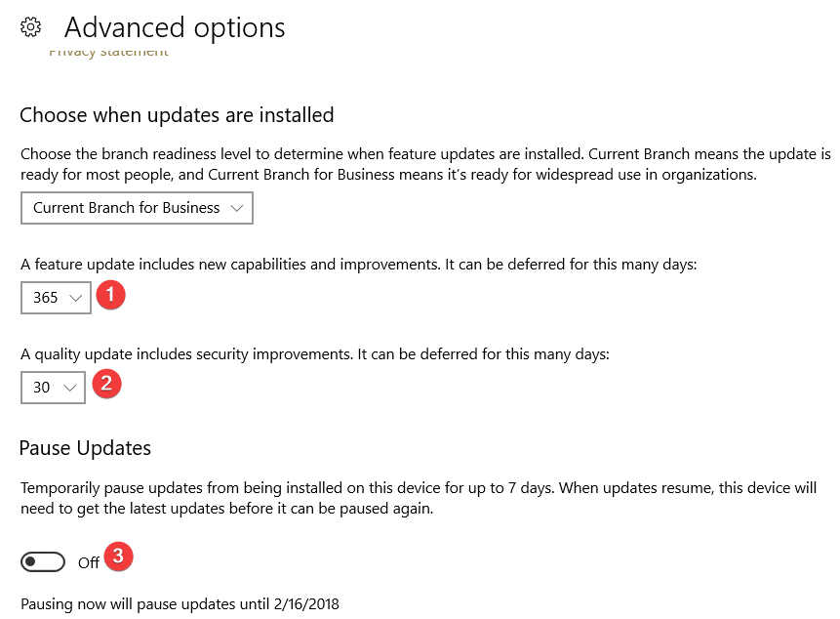Image resolution: width=840 pixels, height=619 pixels.
Task: Click the quality update deferral description text
Action: point(315,354)
